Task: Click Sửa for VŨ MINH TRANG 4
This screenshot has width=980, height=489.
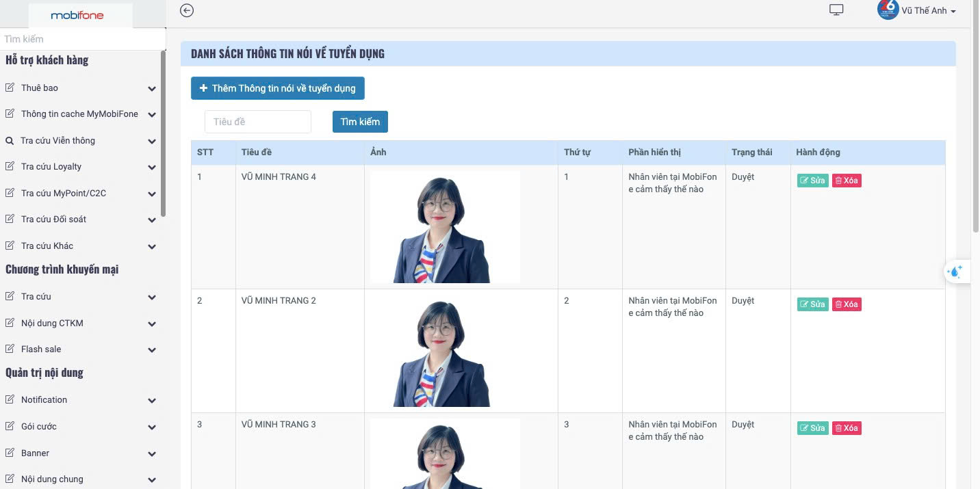Action: click(812, 181)
